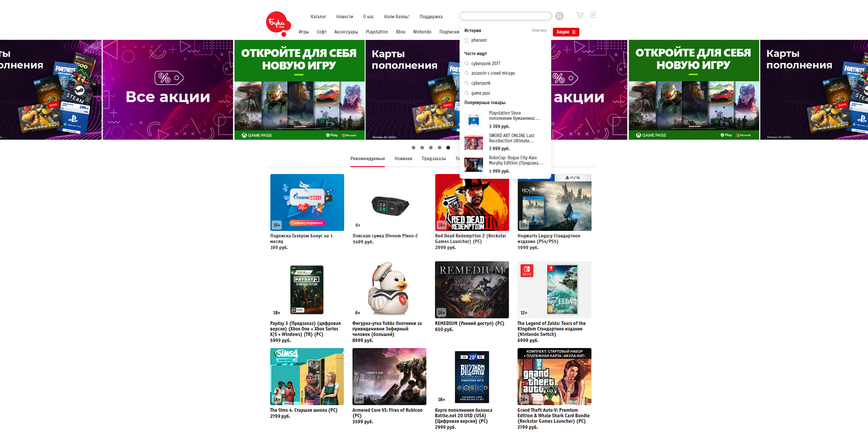868x434 pixels.
Task: Open the Playstation Store product thumbnail in suggestions
Action: point(473,120)
